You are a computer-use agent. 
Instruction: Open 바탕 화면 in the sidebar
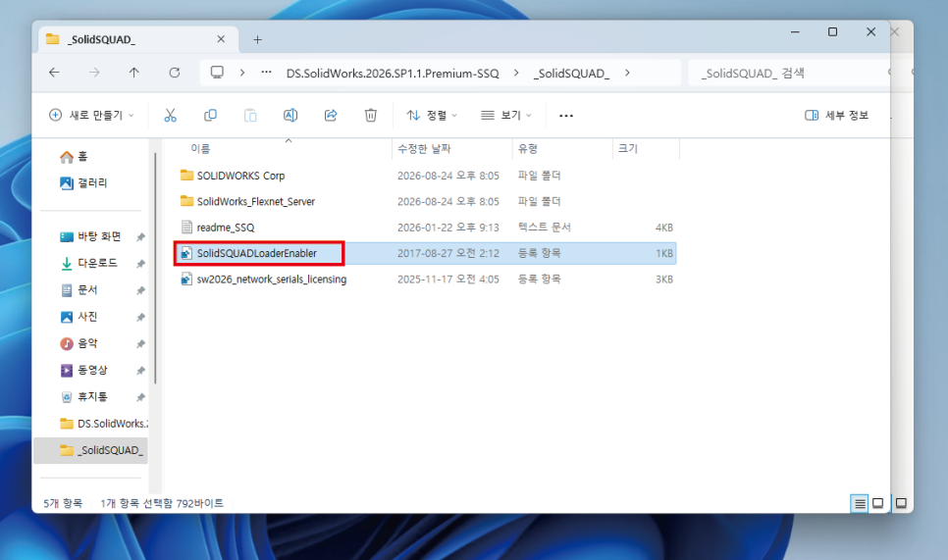coord(90,236)
